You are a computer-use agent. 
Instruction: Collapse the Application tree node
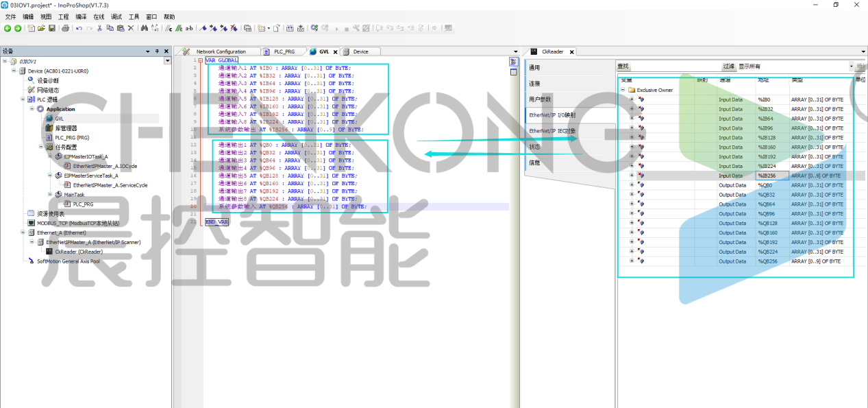pyautogui.click(x=32, y=109)
